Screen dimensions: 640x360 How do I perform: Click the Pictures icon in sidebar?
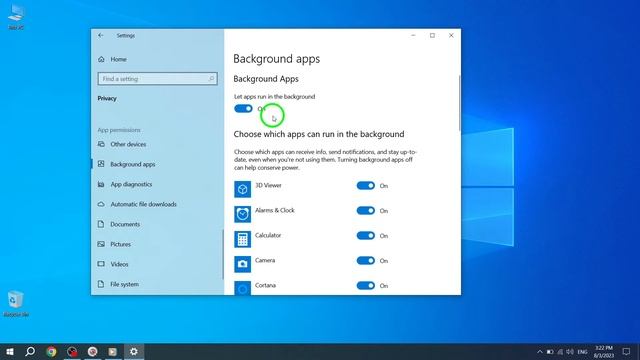pos(101,244)
